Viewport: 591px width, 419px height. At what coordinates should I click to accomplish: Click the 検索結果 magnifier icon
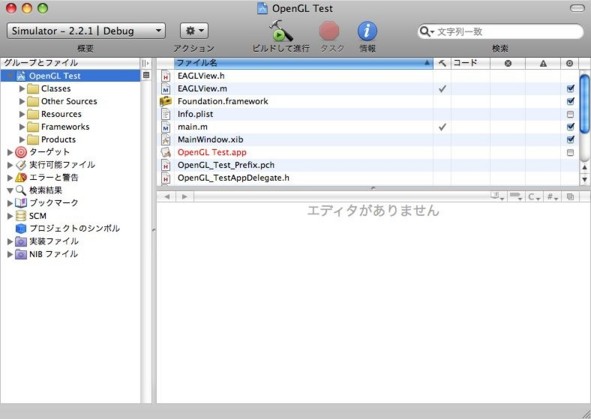[x=21, y=190]
